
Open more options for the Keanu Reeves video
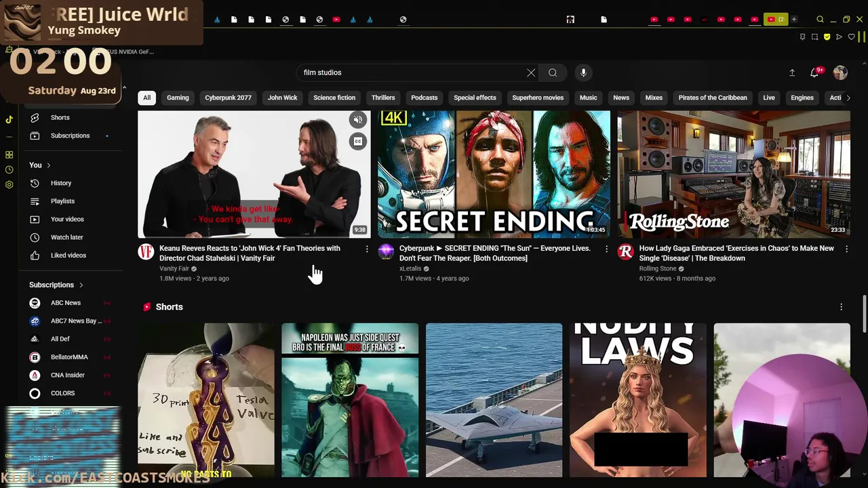click(367, 249)
